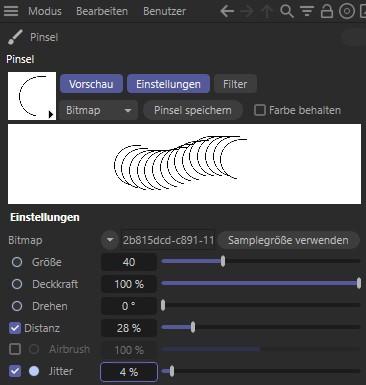Click the back arrow icon
Viewport: 366px width, 385px height.
coord(227,11)
